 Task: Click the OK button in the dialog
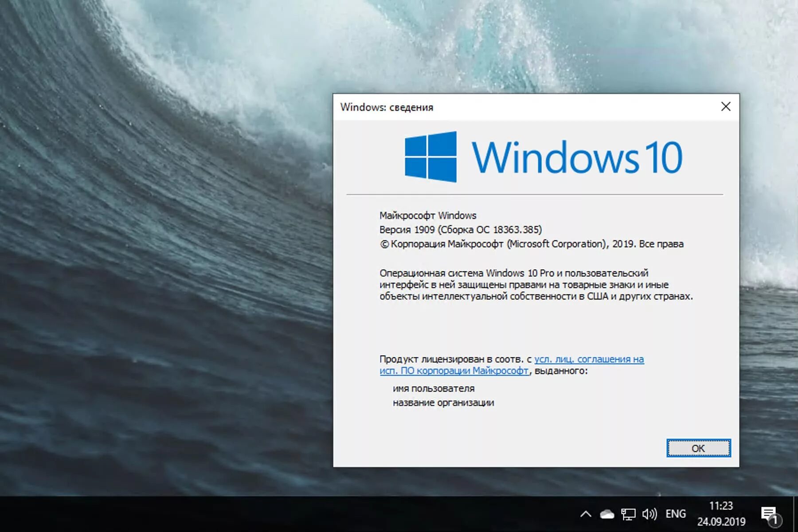(698, 448)
